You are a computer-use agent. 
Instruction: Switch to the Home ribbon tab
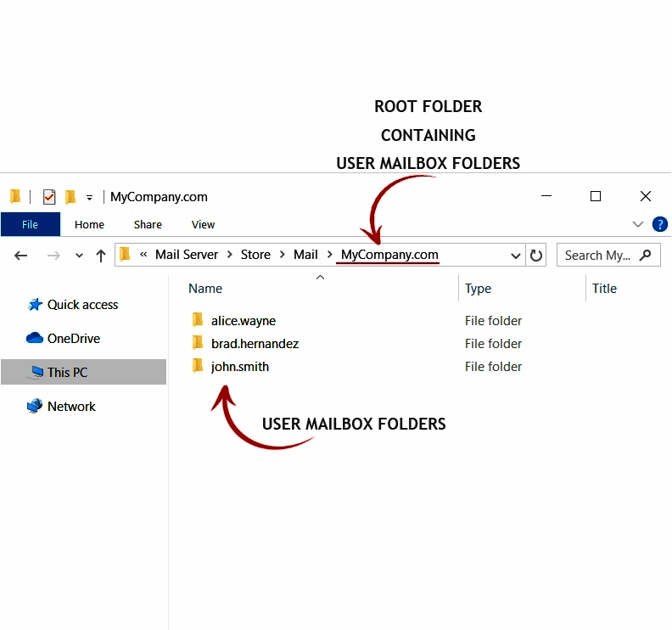[89, 225]
